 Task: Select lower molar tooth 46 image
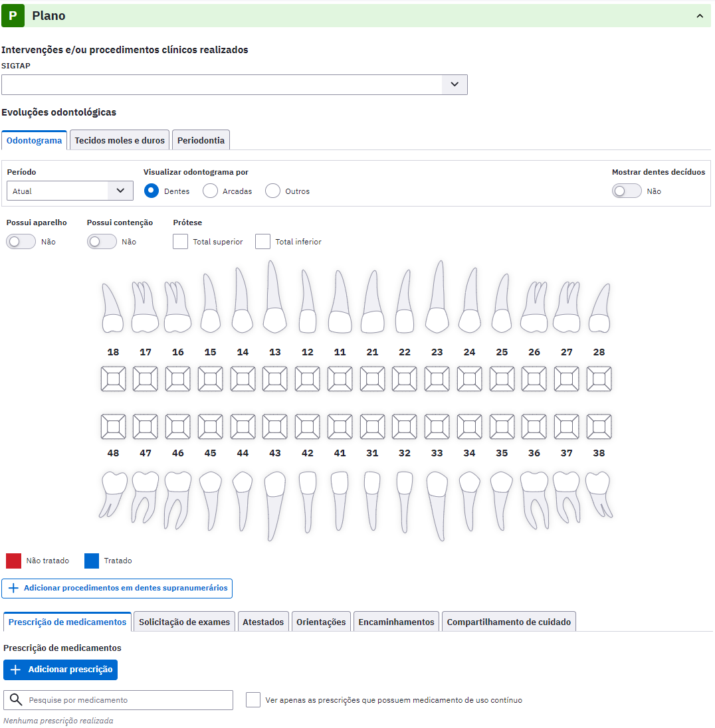177,501
